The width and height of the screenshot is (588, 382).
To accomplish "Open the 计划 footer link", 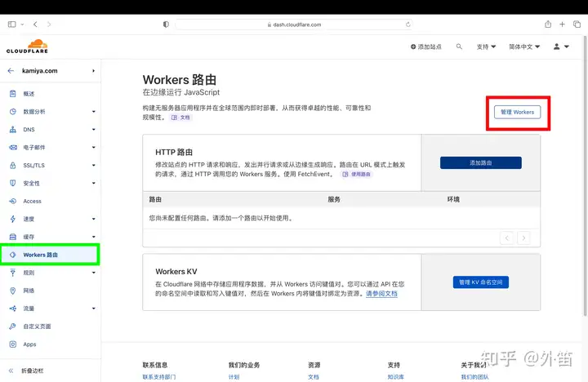I will point(234,377).
